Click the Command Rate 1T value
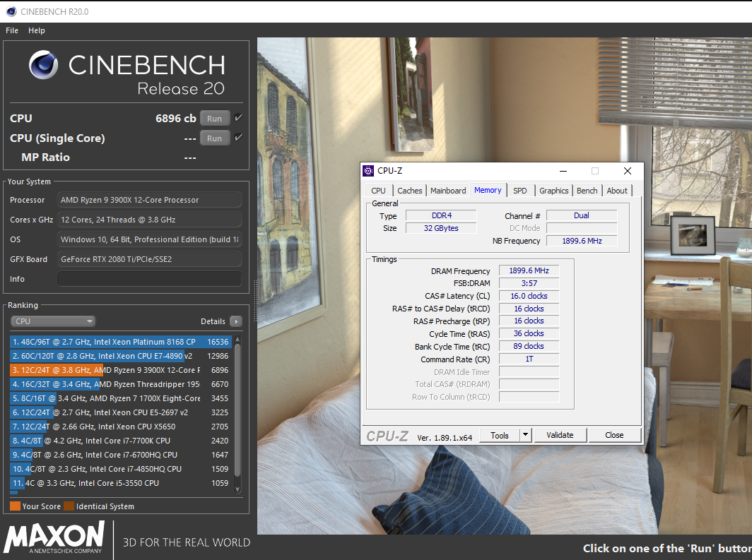 529,359
